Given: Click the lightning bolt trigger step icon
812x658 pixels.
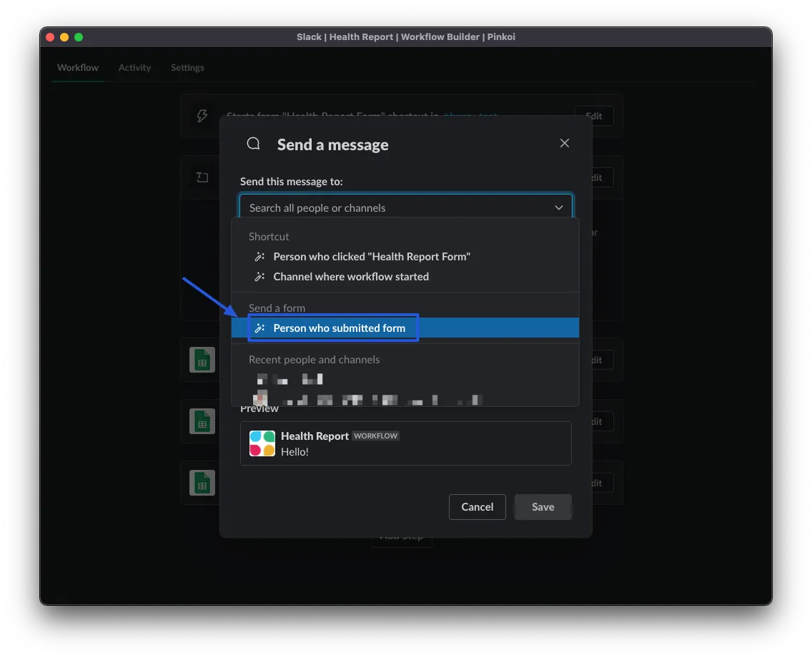Looking at the screenshot, I should [x=202, y=116].
